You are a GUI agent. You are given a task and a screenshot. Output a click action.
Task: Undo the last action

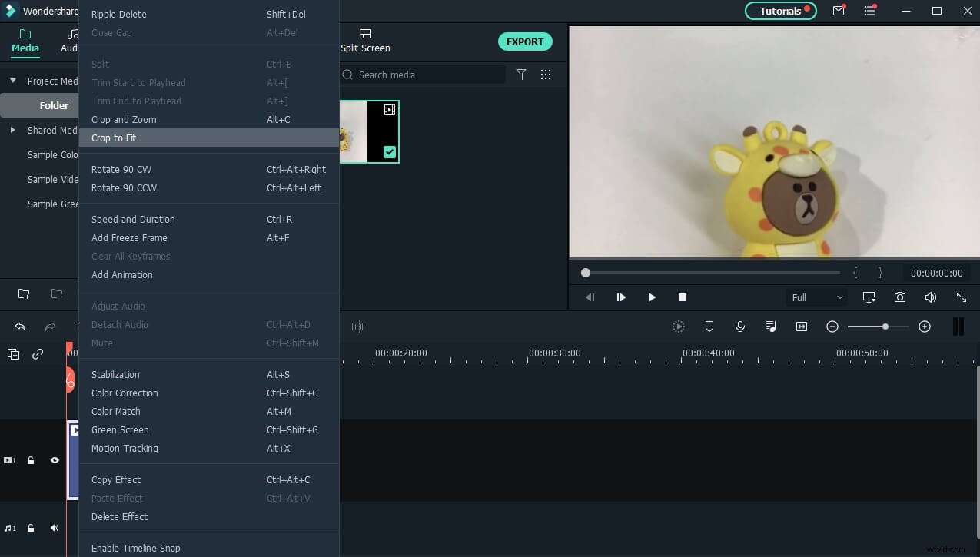point(20,327)
